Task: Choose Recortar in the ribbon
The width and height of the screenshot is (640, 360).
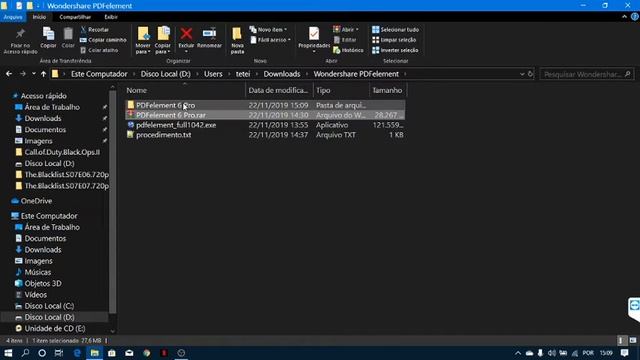Action: [95, 29]
